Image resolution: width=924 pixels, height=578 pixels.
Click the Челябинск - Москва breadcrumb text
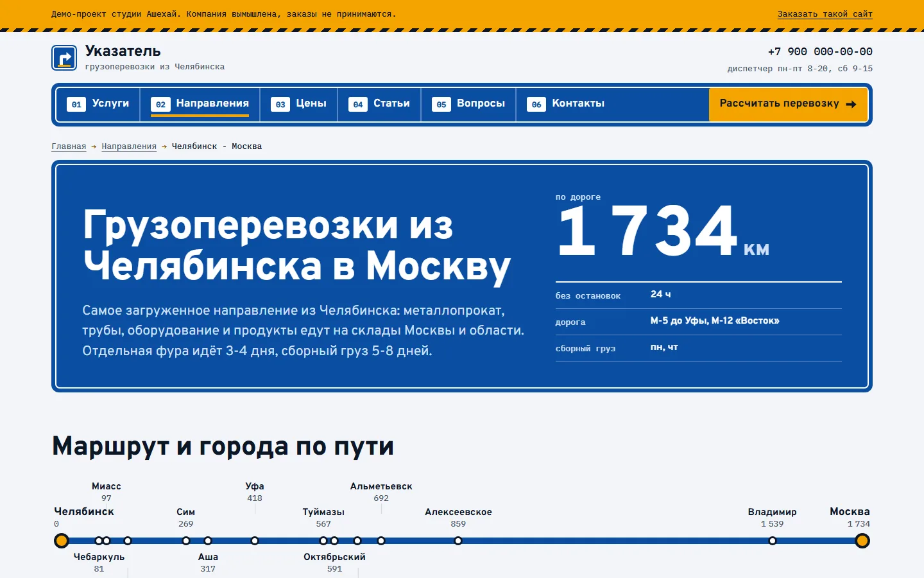(217, 146)
